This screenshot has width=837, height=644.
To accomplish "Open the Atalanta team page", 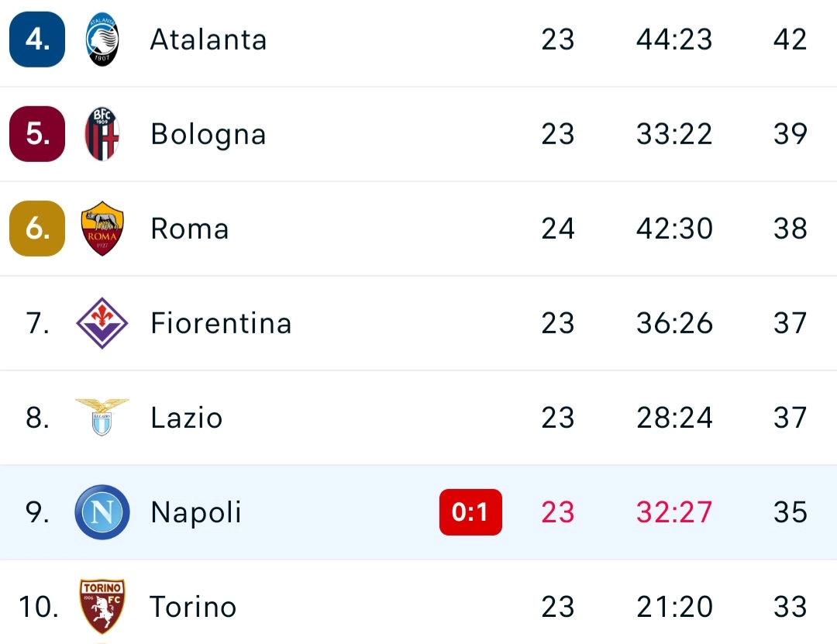I will tap(208, 40).
